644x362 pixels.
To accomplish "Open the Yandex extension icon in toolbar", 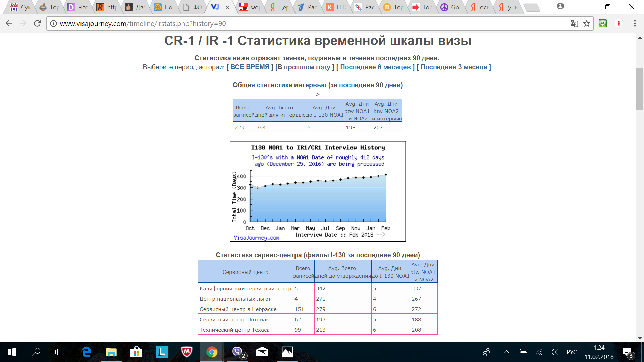I will [619, 23].
